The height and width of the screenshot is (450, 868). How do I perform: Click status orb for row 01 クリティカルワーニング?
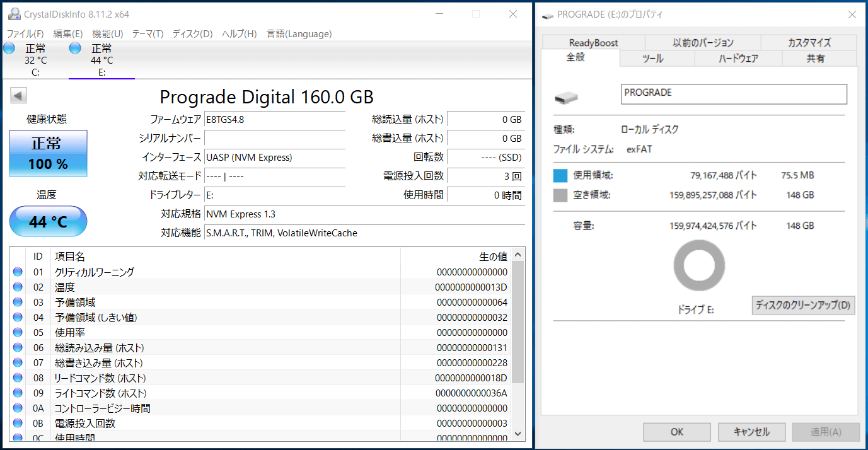(x=18, y=272)
